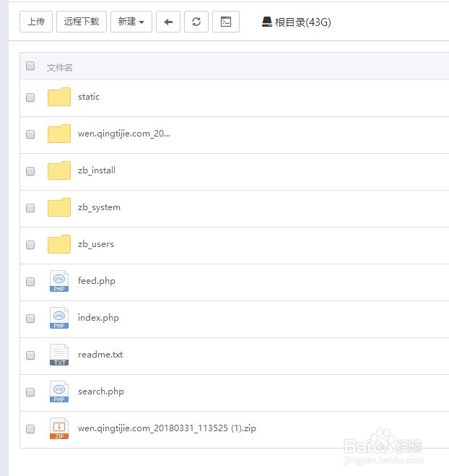
Task: Click the feed.php file name
Action: [97, 281]
